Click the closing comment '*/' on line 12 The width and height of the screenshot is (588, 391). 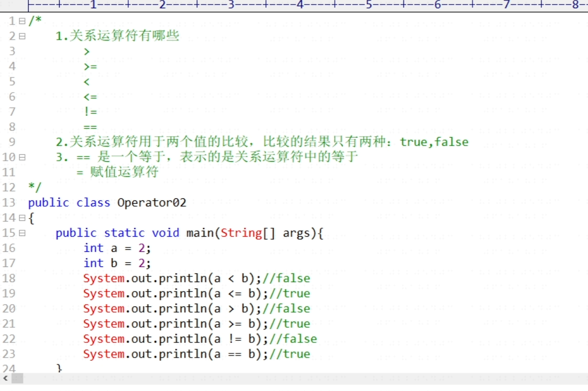click(35, 187)
